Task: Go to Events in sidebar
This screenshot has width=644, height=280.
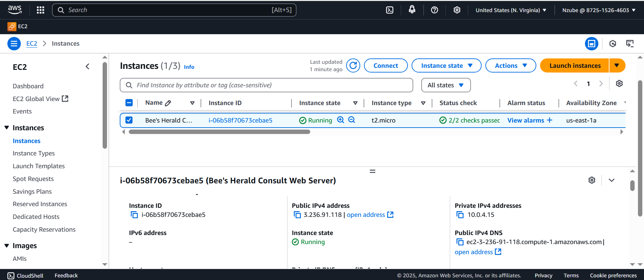Action: [x=22, y=111]
